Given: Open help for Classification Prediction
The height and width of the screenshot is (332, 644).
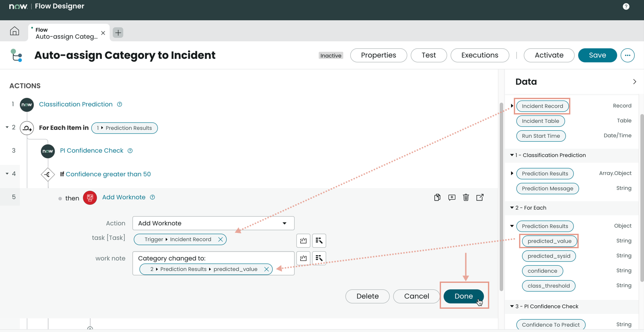Looking at the screenshot, I should tap(119, 104).
